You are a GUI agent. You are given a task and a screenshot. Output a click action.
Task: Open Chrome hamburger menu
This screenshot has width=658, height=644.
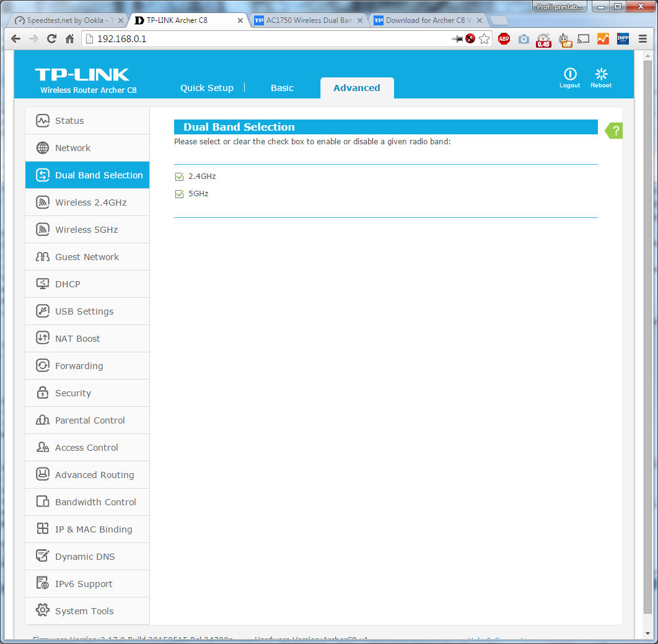pyautogui.click(x=643, y=39)
